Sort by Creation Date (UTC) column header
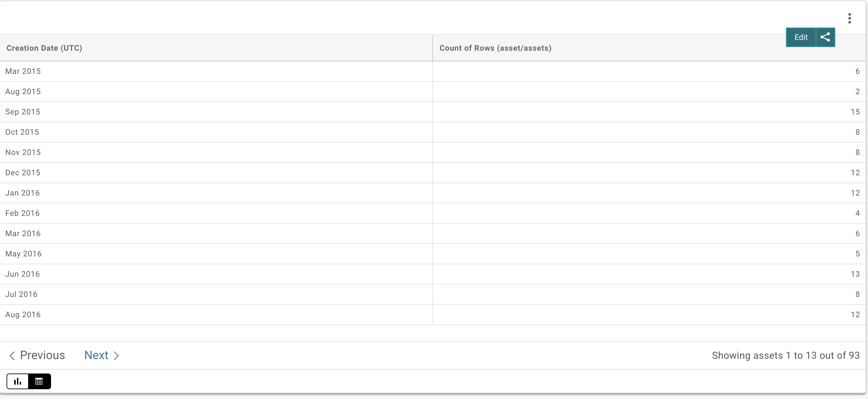868x399 pixels. coord(44,48)
